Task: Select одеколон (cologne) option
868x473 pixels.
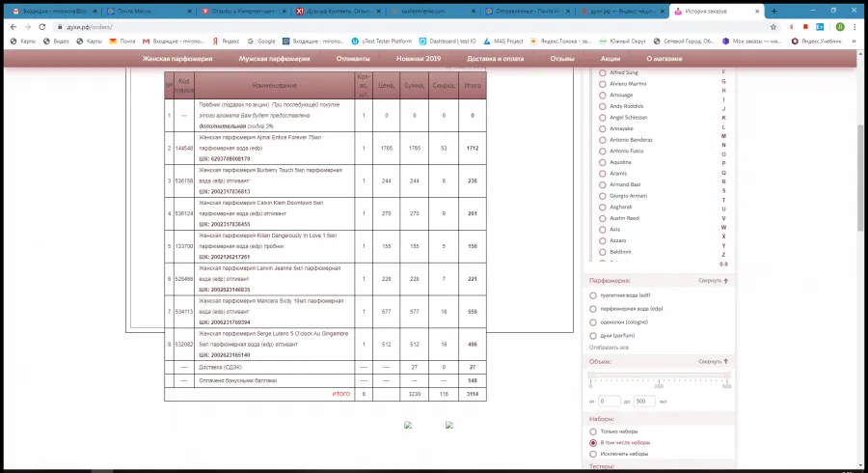Action: [x=593, y=322]
